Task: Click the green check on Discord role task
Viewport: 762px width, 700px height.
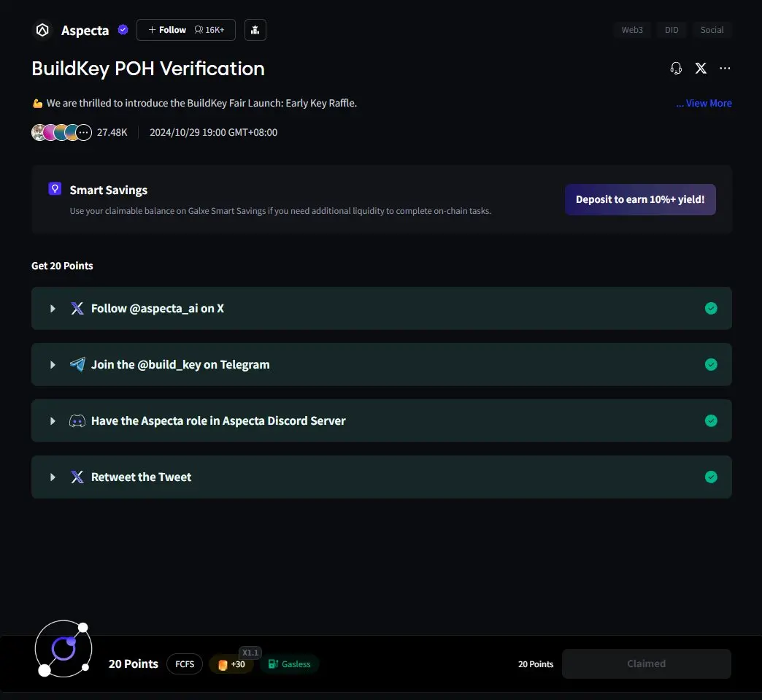Action: point(710,420)
